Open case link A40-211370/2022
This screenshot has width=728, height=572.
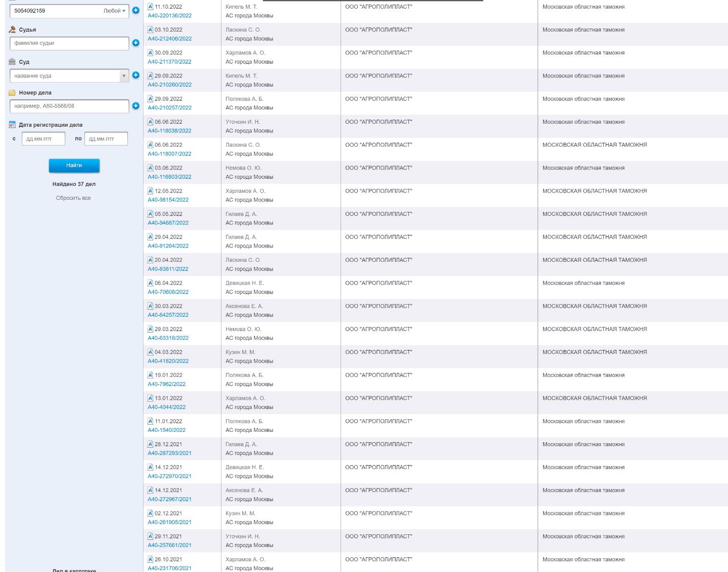[170, 62]
